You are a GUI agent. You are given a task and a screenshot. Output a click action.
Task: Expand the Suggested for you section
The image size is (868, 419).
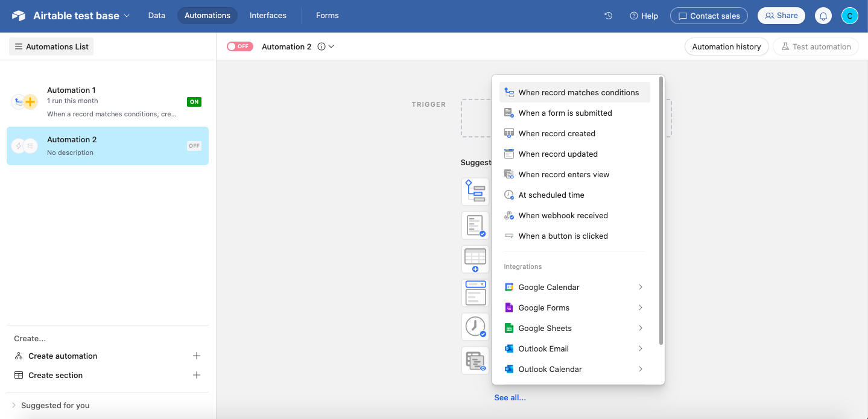[14, 405]
